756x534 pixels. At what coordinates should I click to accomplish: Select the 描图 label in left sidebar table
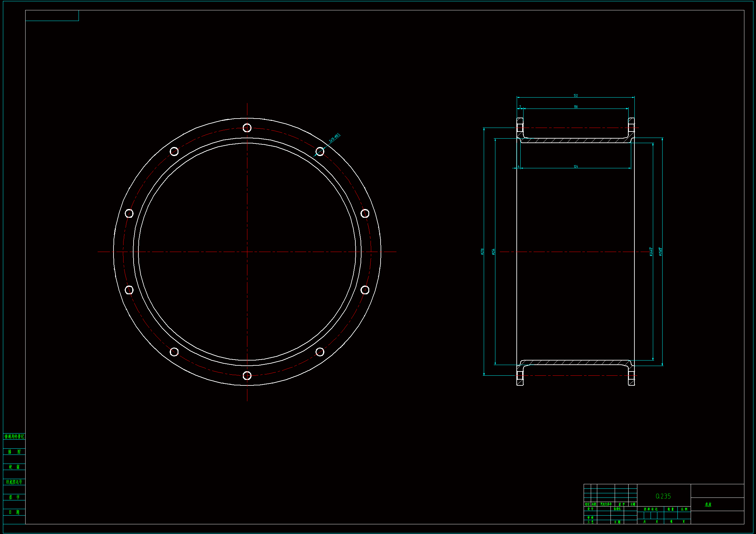(x=14, y=452)
